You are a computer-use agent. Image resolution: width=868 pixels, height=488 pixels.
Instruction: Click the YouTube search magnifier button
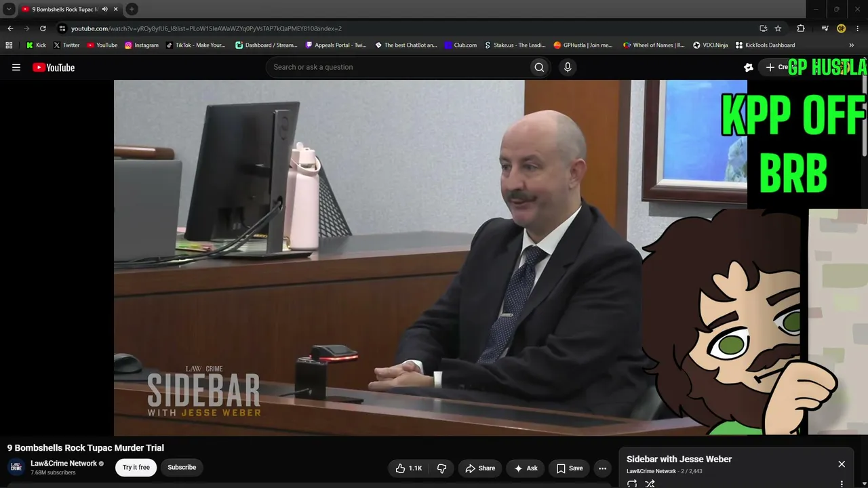point(539,67)
